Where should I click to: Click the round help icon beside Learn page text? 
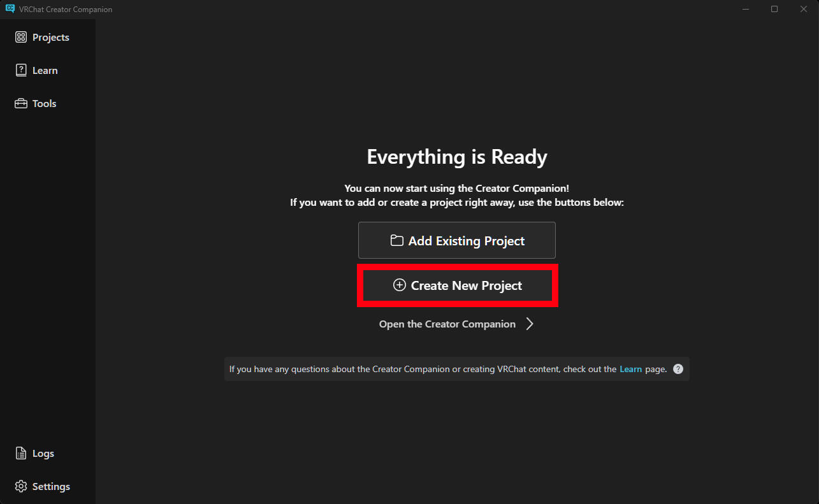tap(678, 369)
